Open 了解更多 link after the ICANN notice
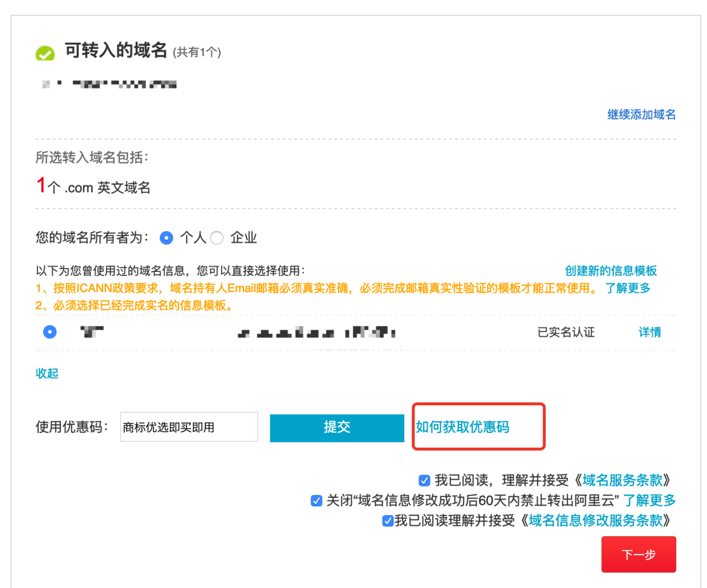Viewport: 707px width, 588px height. (628, 288)
